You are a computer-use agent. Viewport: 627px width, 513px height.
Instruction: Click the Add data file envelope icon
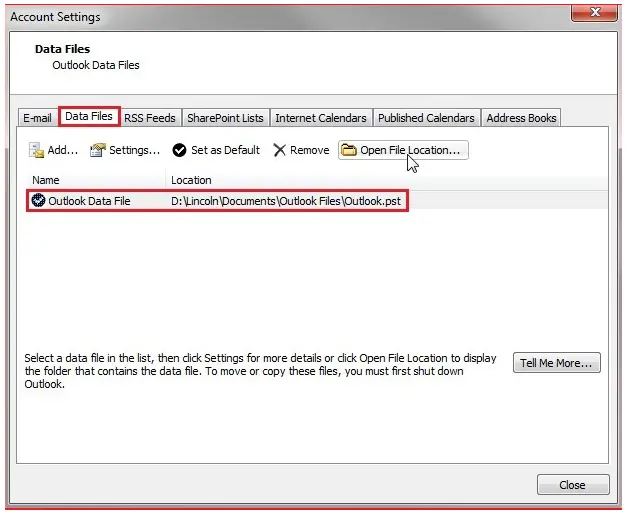click(36, 150)
